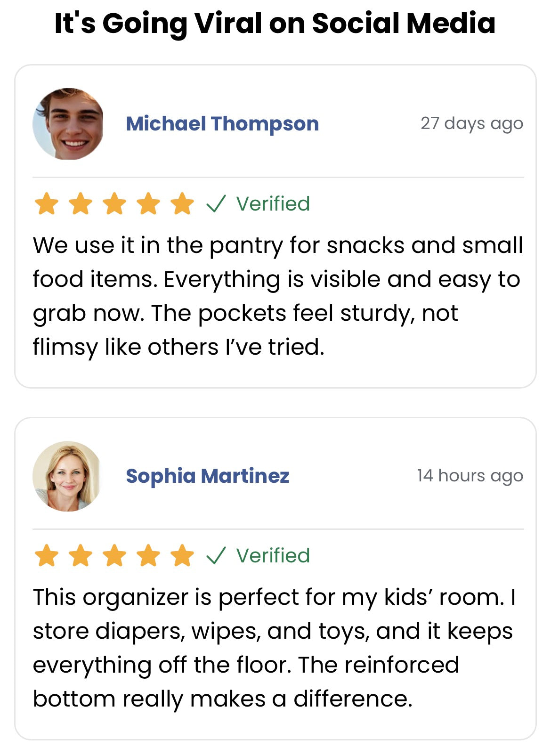Open Michael Thompson reviewer name
The image size is (551, 756).
[222, 124]
